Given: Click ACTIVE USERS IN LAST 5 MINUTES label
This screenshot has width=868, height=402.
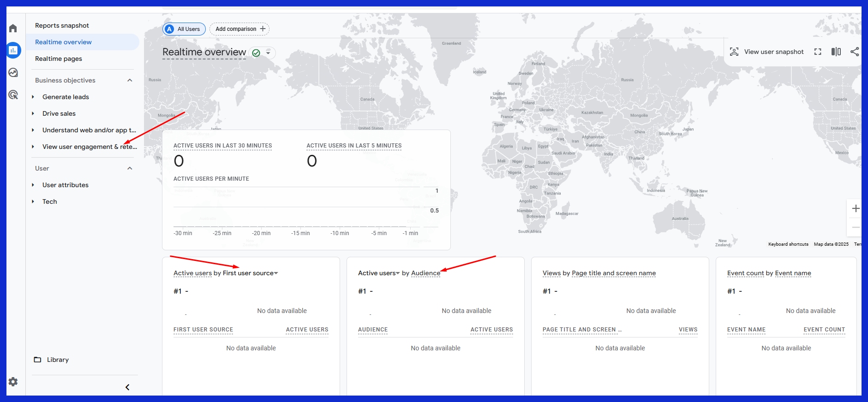Looking at the screenshot, I should [x=354, y=146].
